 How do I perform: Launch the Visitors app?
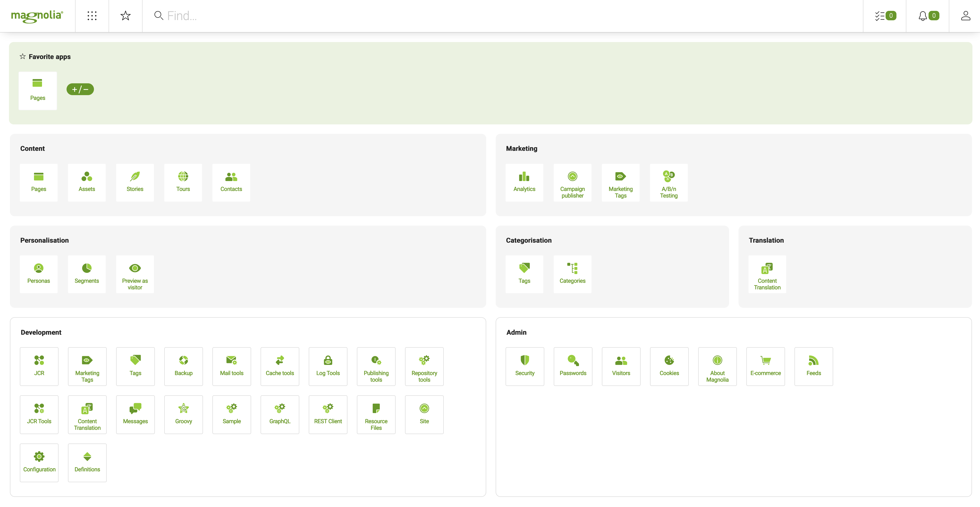(621, 367)
